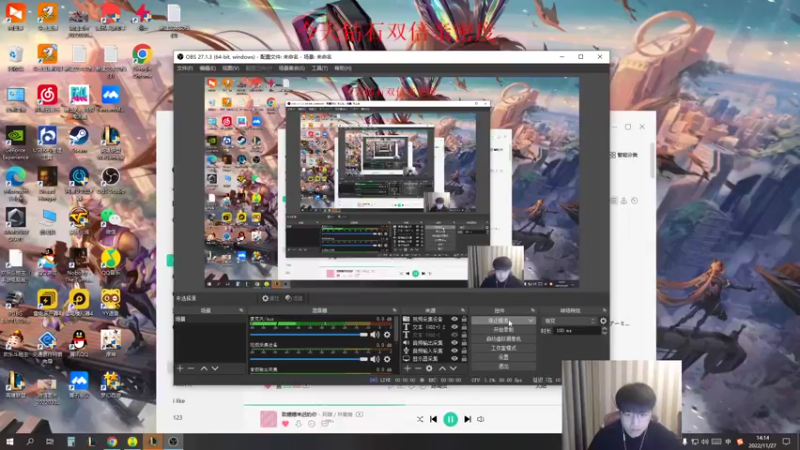This screenshot has height=450, width=800.
Task: Open Google Chrome from the desktop
Action: (x=142, y=59)
